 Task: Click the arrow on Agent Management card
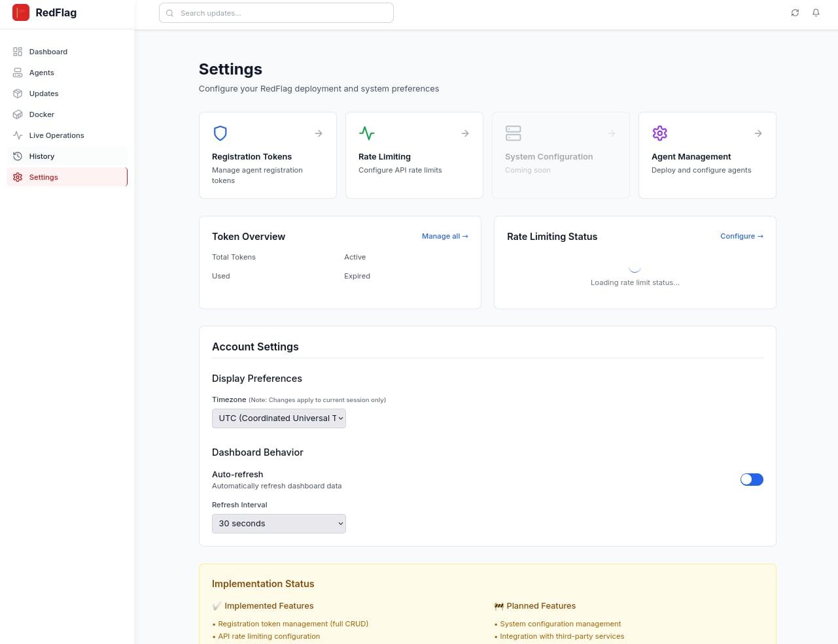758,133
